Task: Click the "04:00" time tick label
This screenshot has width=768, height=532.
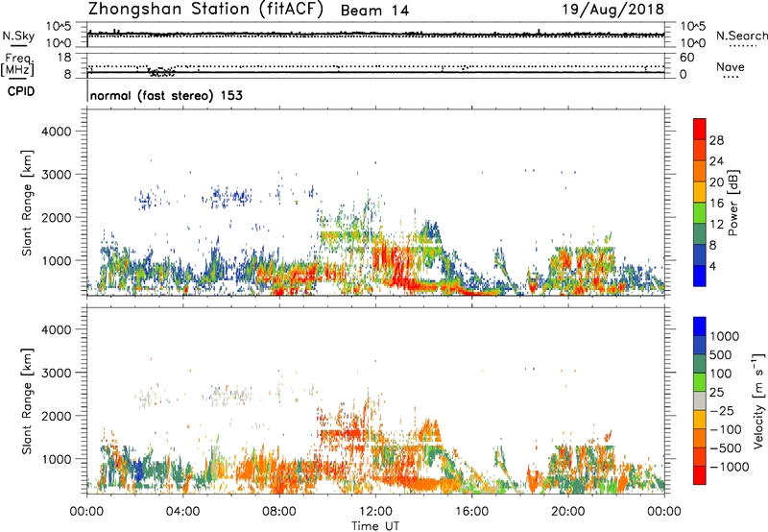Action: coord(182,512)
